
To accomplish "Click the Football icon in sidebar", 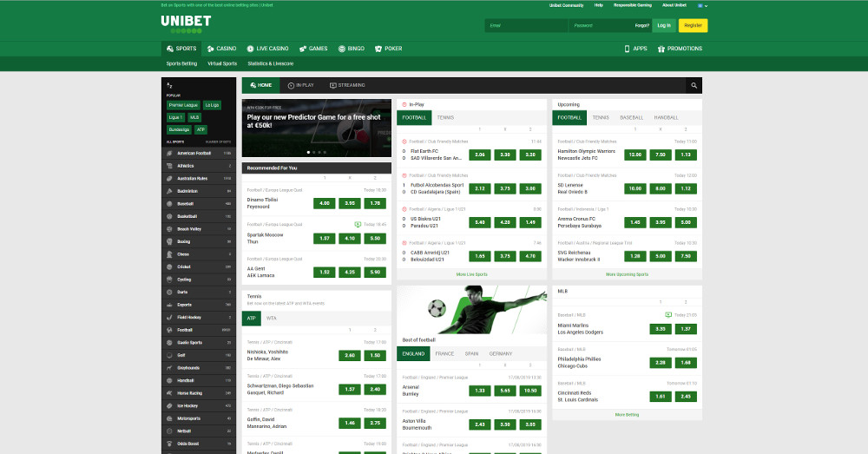I will click(170, 330).
